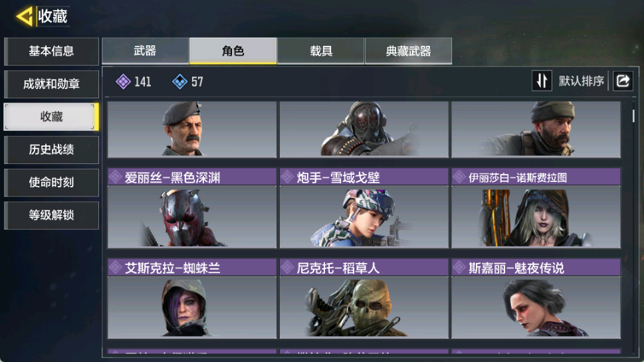This screenshot has width=644, height=362.
Task: Open 历史战绩 from the sidebar
Action: [x=51, y=150]
